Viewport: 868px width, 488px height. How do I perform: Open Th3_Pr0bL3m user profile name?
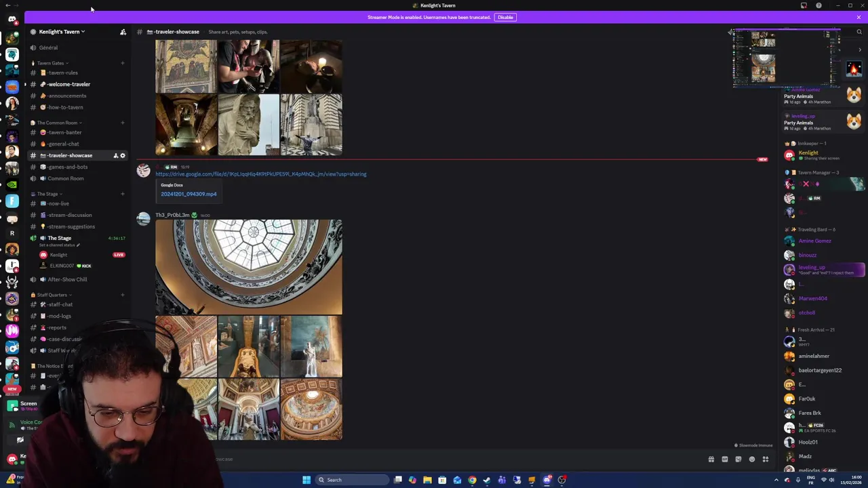point(172,215)
